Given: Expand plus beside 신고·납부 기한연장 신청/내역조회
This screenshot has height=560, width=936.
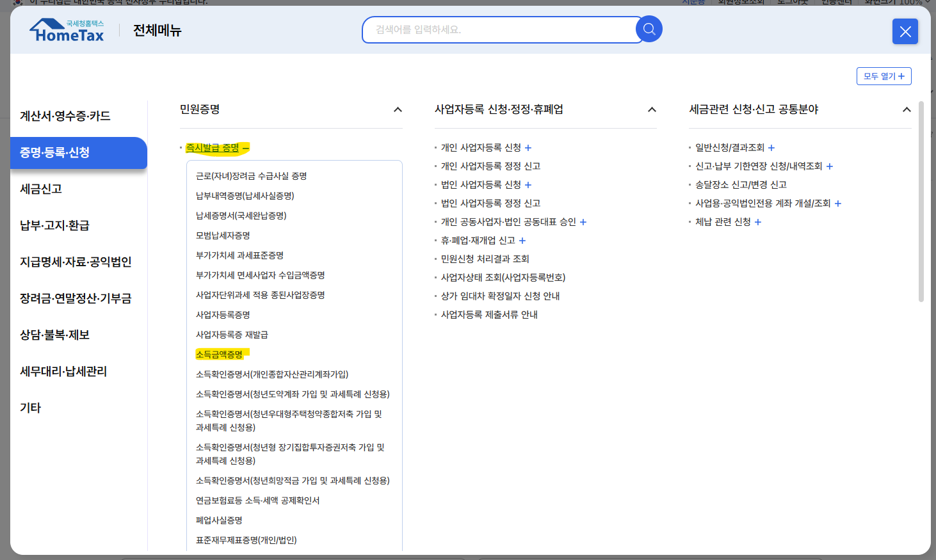Looking at the screenshot, I should point(830,166).
